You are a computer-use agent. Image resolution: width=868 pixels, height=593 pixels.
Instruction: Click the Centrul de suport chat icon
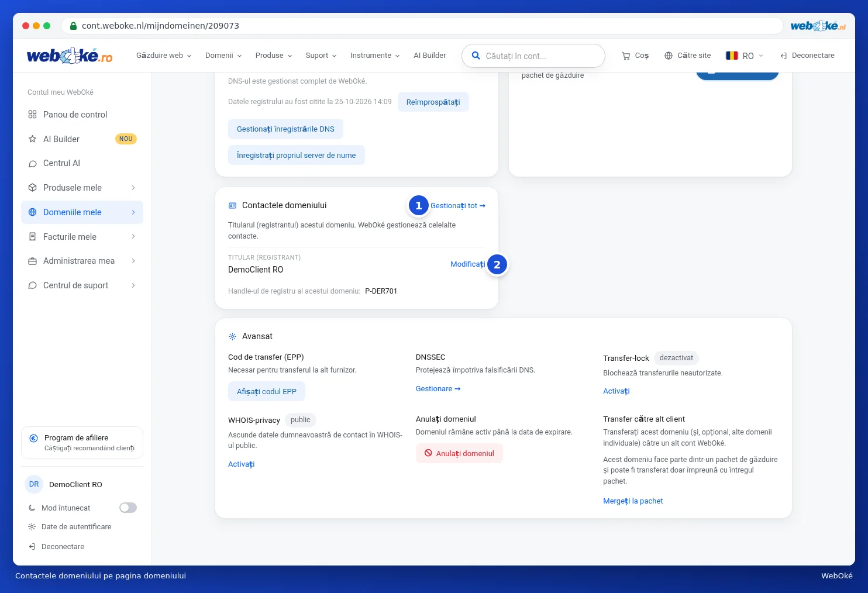[x=32, y=285]
